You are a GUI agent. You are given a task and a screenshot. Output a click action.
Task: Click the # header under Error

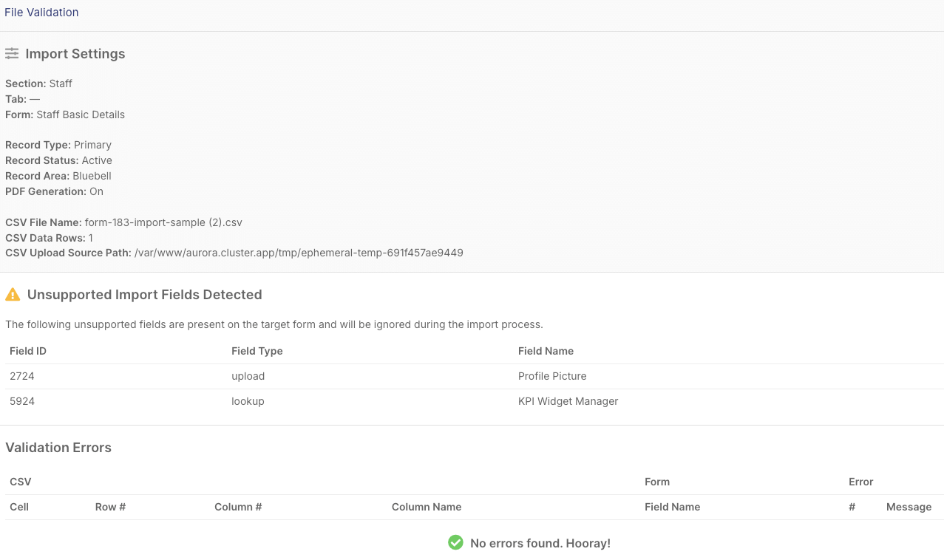point(852,507)
